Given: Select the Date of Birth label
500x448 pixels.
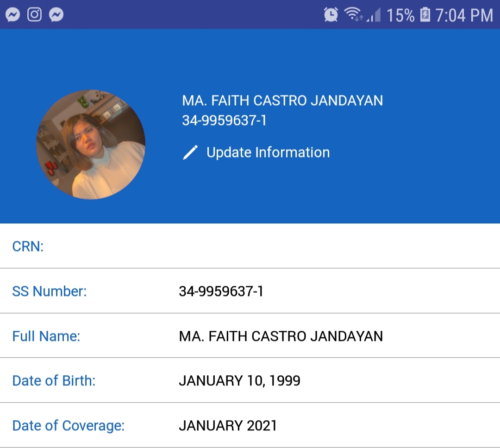Looking at the screenshot, I should [x=54, y=381].
